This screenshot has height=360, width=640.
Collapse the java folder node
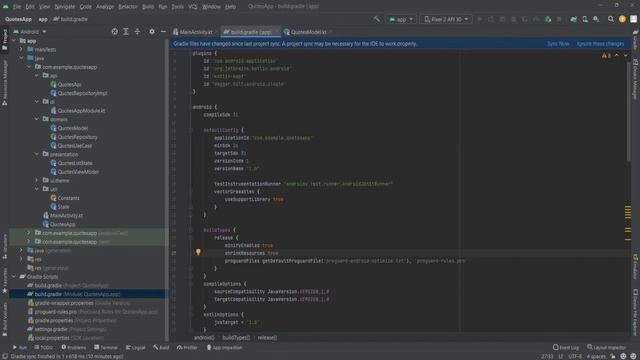(x=21, y=58)
